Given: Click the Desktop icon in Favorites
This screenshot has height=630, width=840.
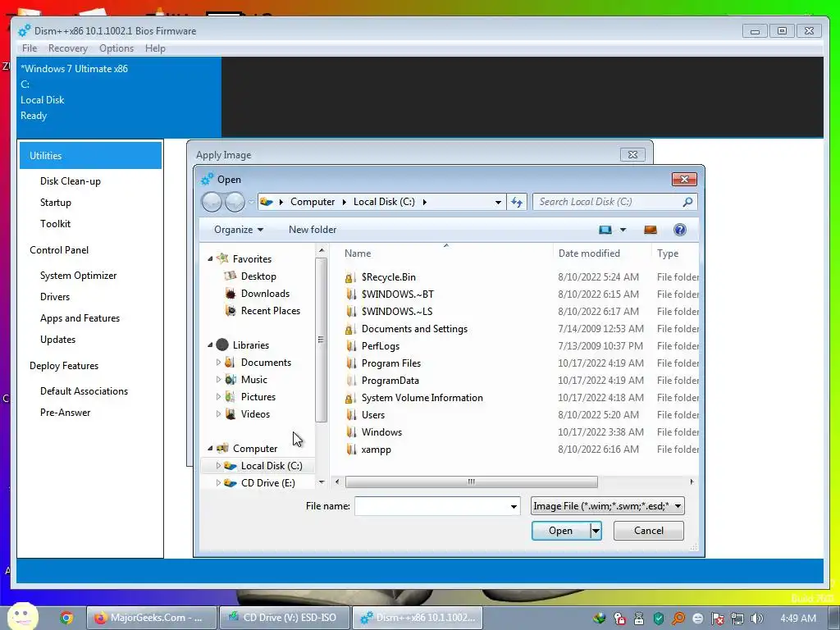Looking at the screenshot, I should pos(231,276).
